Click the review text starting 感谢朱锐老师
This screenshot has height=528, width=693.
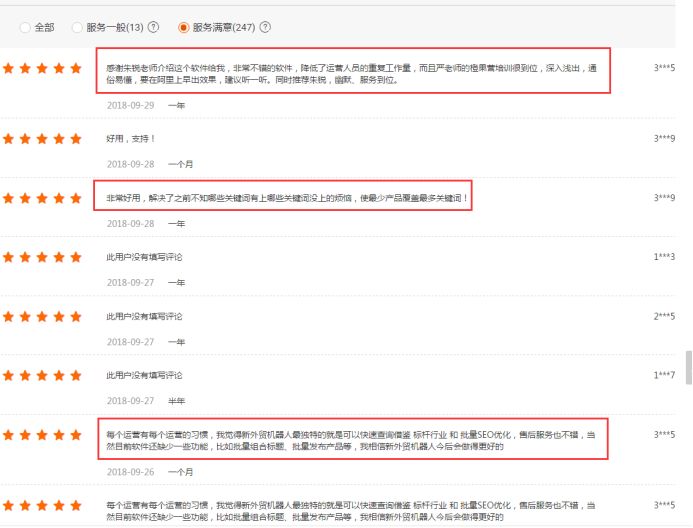coord(351,74)
